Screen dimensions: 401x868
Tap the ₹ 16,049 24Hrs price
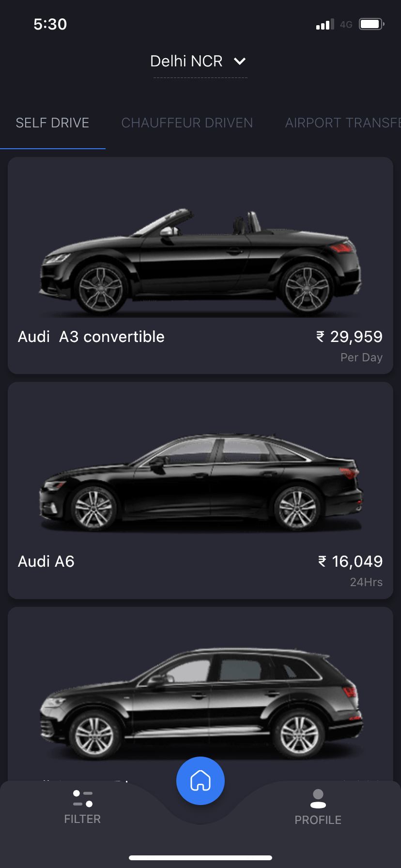pos(350,571)
